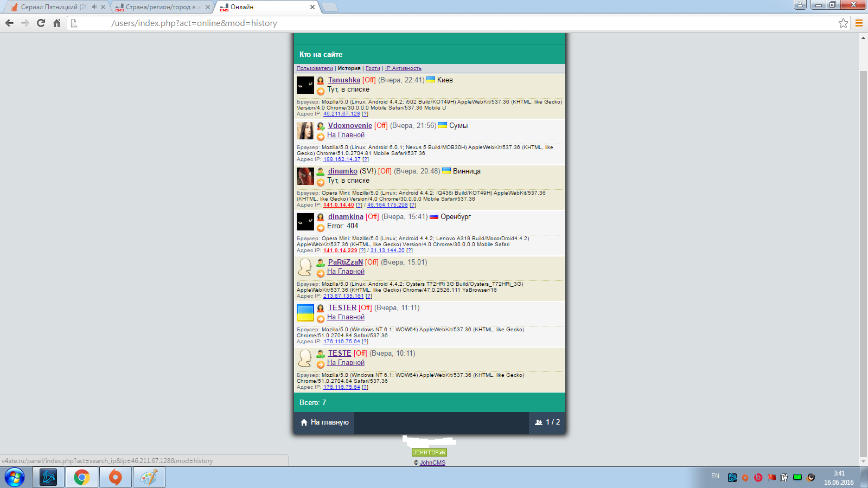Open a new browser tab
The height and width of the screenshot is (488, 868).
(x=329, y=7)
